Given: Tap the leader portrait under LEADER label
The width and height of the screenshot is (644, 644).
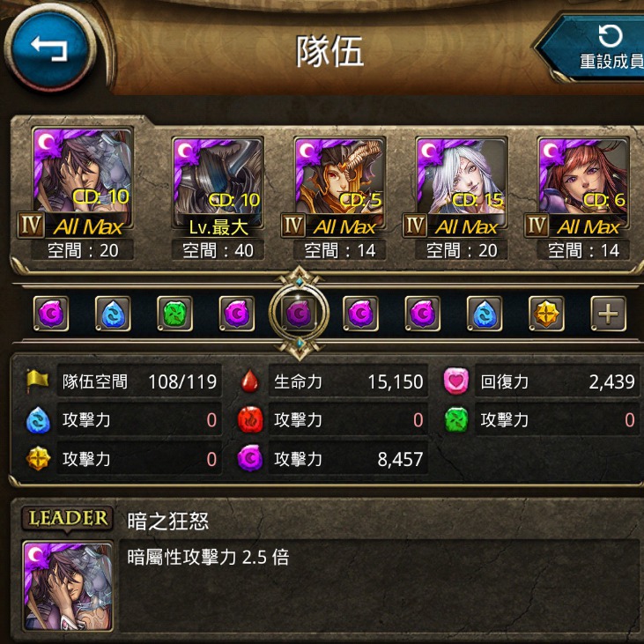Looking at the screenshot, I should point(68,586).
